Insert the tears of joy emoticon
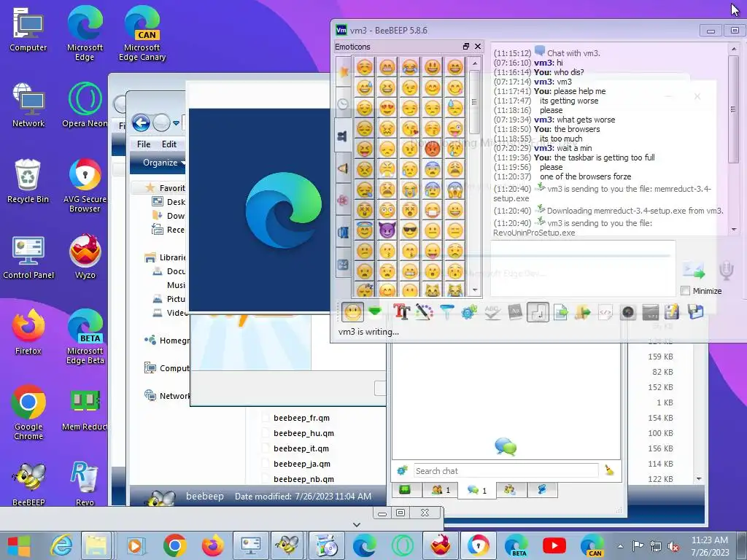The height and width of the screenshot is (560, 747). 410,67
